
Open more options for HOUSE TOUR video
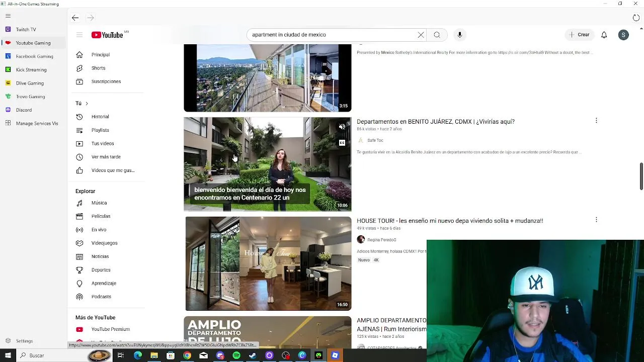[x=596, y=220]
